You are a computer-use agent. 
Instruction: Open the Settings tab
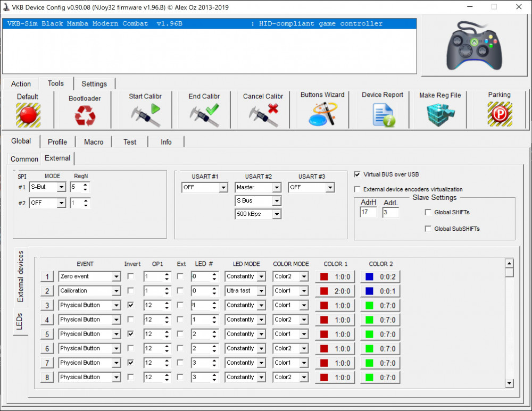pyautogui.click(x=94, y=84)
